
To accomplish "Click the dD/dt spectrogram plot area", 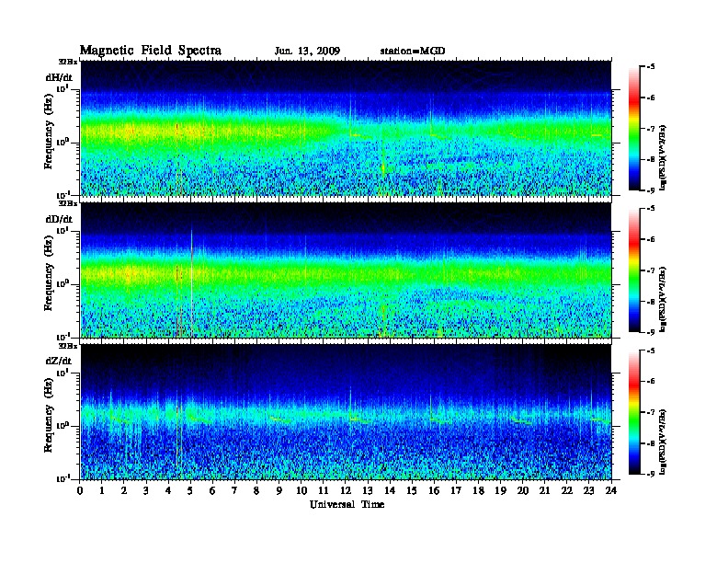I will [x=346, y=270].
